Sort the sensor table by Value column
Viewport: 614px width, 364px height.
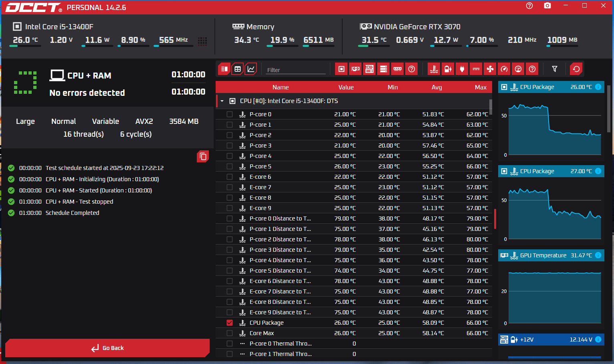pyautogui.click(x=346, y=87)
